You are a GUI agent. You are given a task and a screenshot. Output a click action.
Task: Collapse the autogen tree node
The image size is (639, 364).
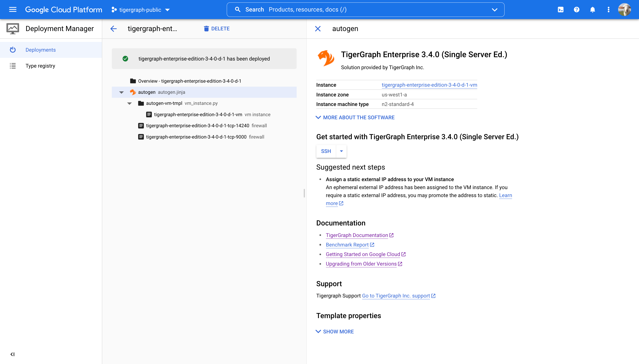(x=122, y=92)
